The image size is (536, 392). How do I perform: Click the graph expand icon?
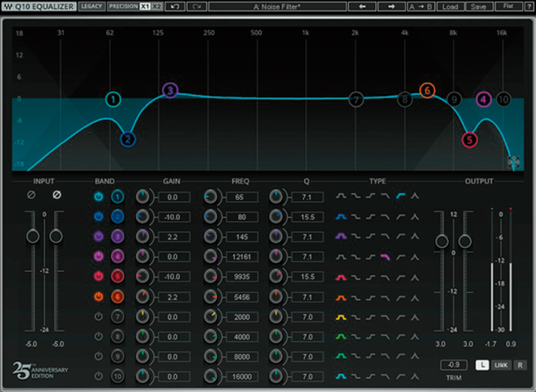click(513, 162)
